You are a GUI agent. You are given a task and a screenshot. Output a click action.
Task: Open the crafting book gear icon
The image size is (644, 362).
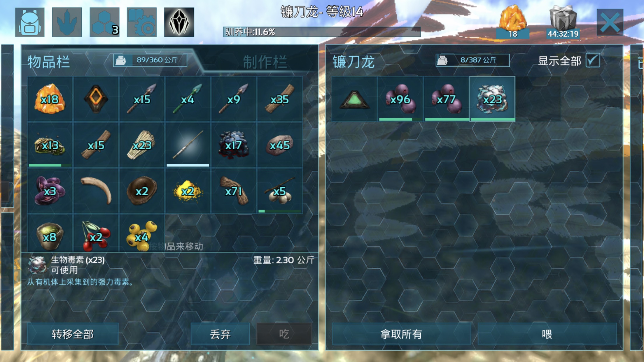[142, 22]
